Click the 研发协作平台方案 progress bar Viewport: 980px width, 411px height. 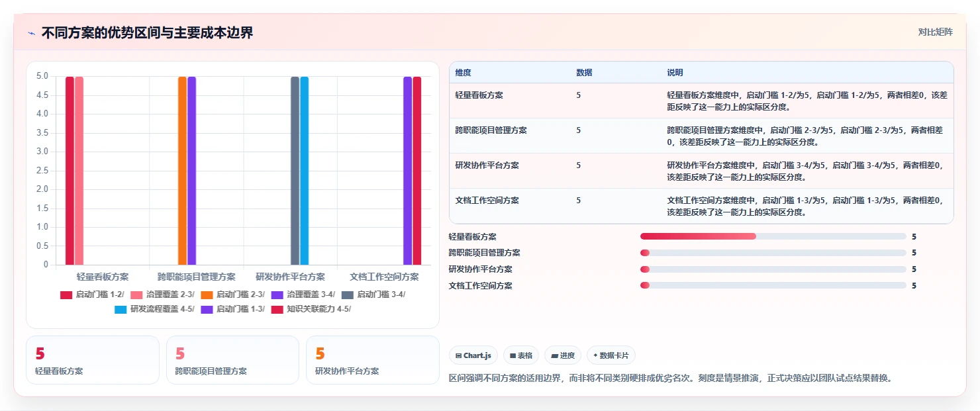(773, 269)
